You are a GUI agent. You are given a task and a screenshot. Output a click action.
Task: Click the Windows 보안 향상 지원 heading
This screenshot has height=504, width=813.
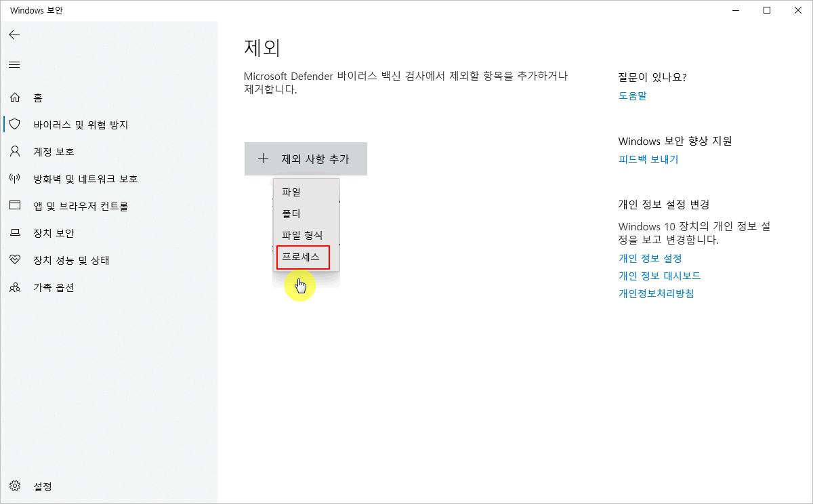pos(675,141)
